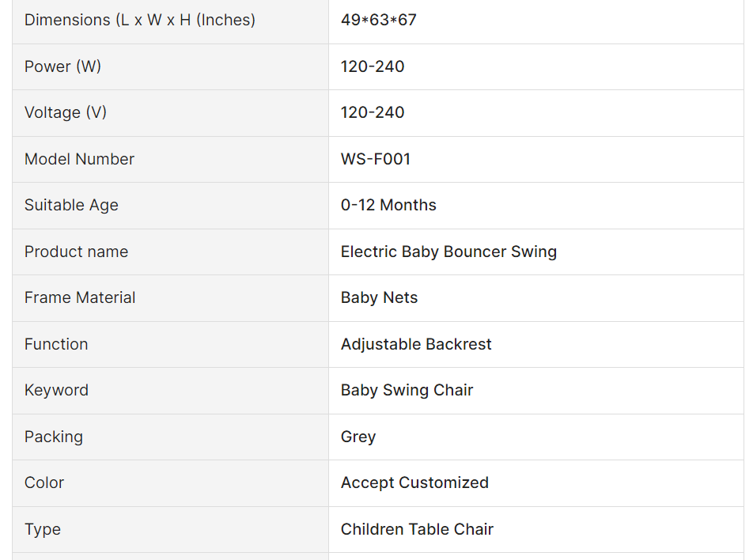Screen dimensions: 753x560
Task: Click the Frame Material label
Action: point(80,297)
